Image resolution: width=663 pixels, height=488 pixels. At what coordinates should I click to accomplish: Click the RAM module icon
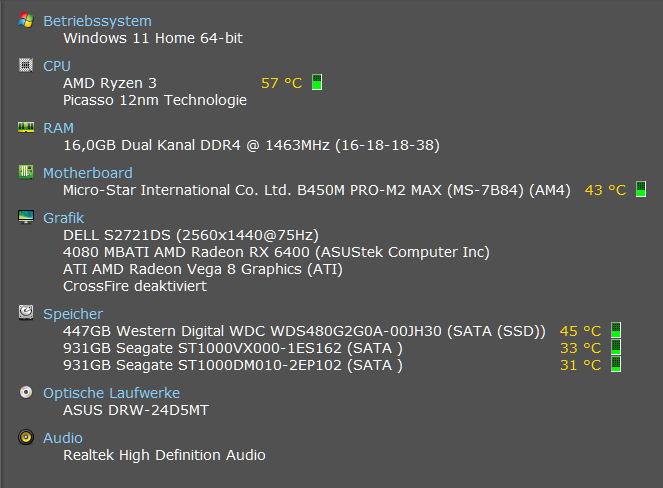tap(25, 128)
